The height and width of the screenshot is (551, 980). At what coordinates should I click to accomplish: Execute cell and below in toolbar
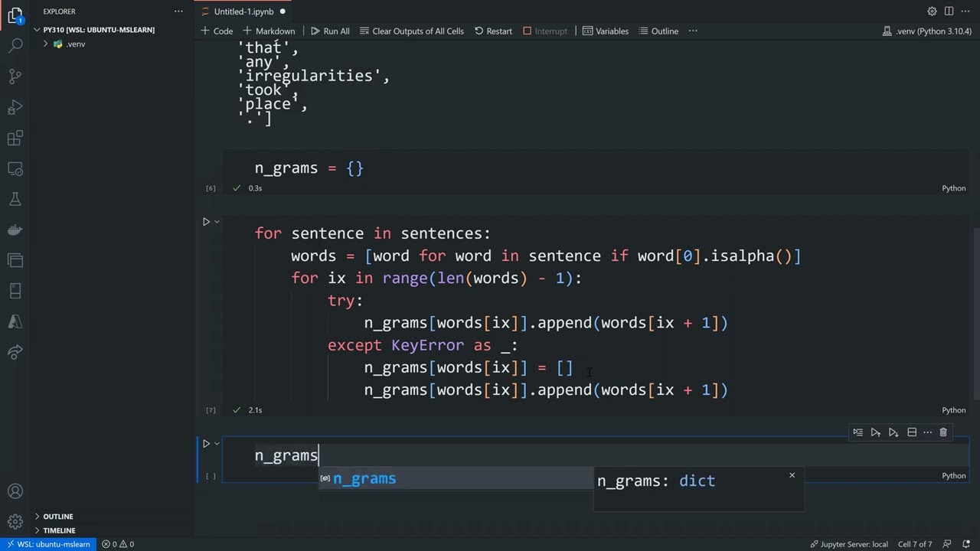coord(893,432)
